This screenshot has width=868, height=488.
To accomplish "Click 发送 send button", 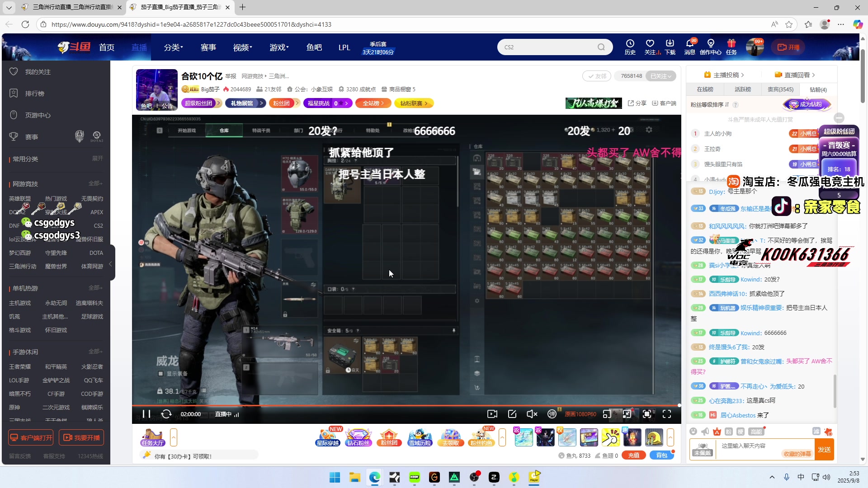I will pyautogui.click(x=825, y=450).
